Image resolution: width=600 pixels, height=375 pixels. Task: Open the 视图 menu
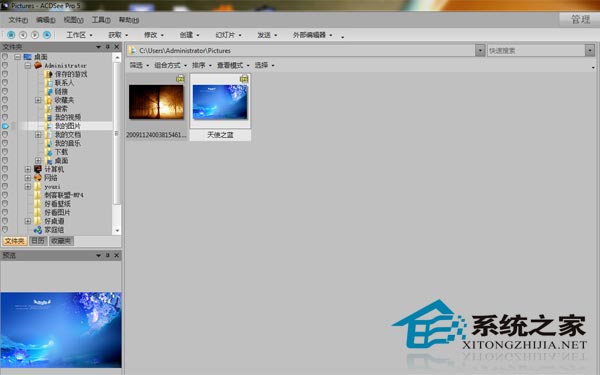tap(73, 20)
